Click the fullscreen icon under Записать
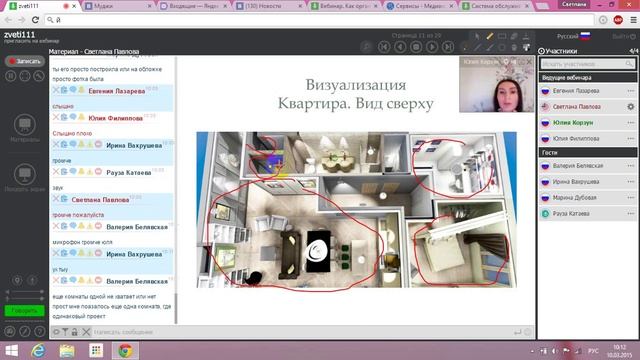This screenshot has height=360, width=640. tap(25, 76)
